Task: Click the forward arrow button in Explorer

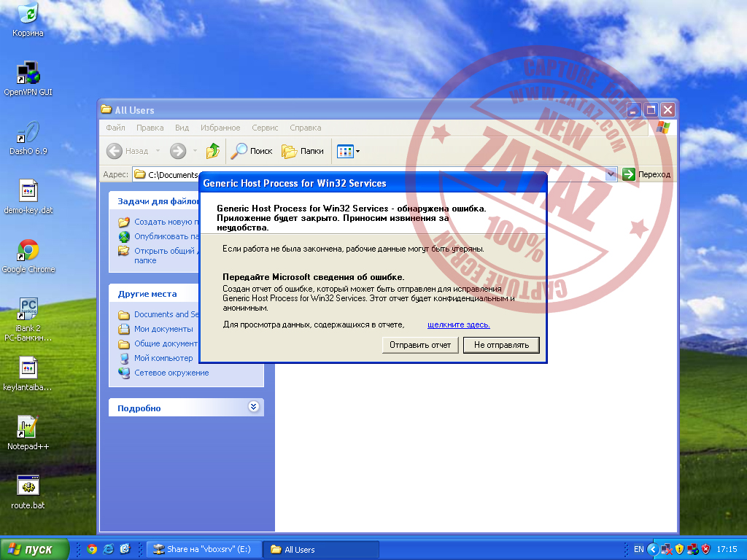Action: pos(178,151)
